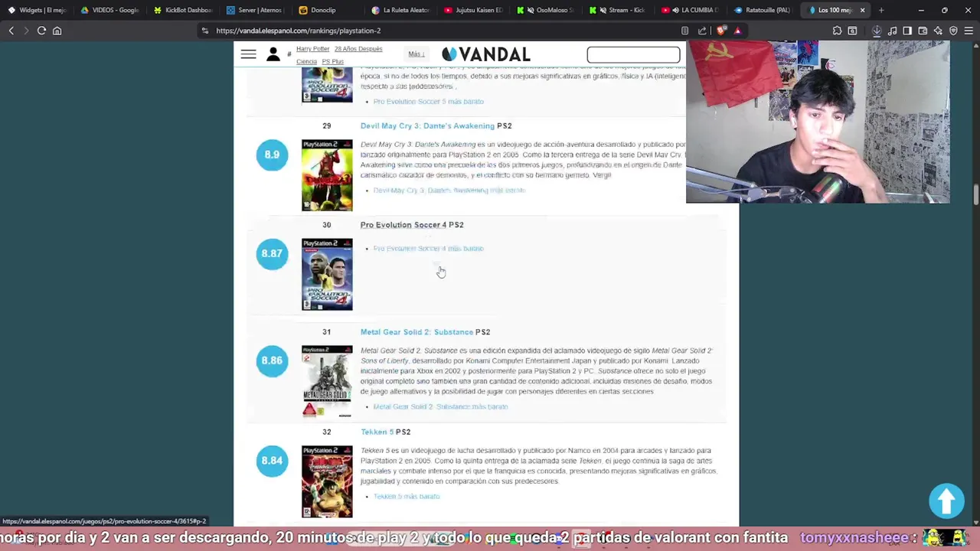Open the Vandal user account icon
Image resolution: width=980 pixels, height=551 pixels.
[x=273, y=54]
